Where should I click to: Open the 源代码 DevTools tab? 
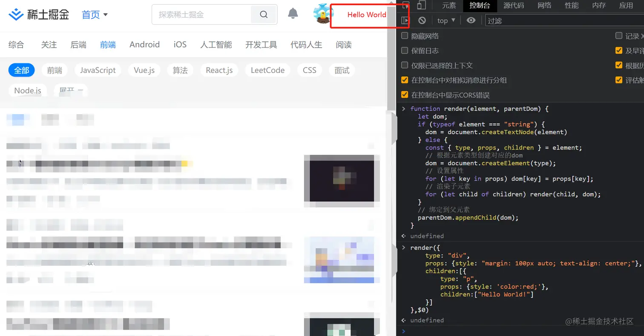(x=514, y=6)
